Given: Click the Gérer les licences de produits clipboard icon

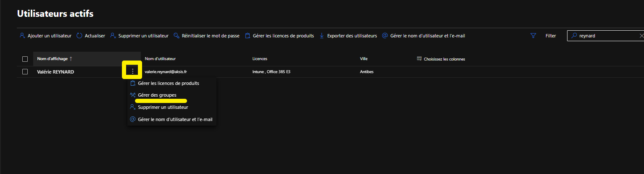Looking at the screenshot, I should coord(248,36).
